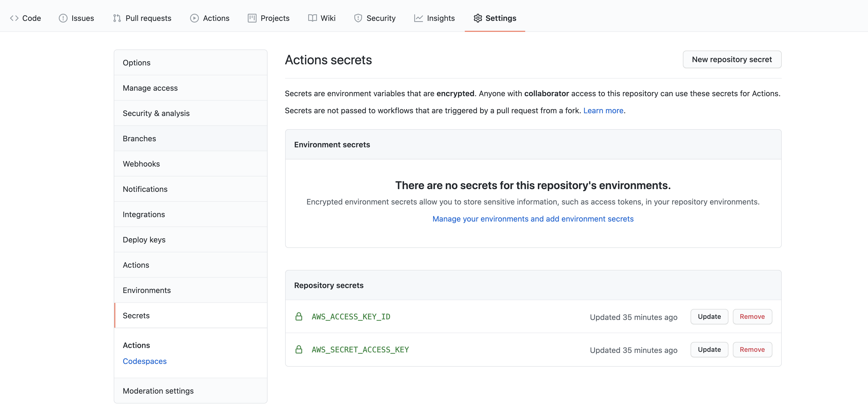Update the AWS_ACCESS_KEY_ID secret

point(709,317)
